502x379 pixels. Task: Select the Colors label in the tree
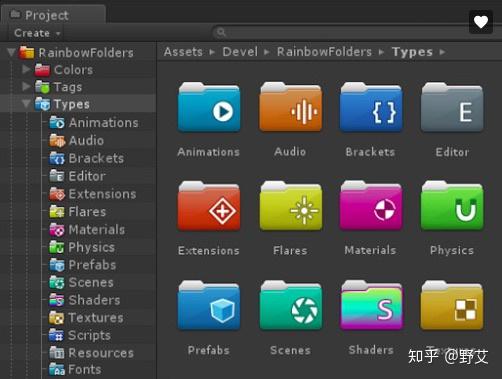[x=74, y=70]
